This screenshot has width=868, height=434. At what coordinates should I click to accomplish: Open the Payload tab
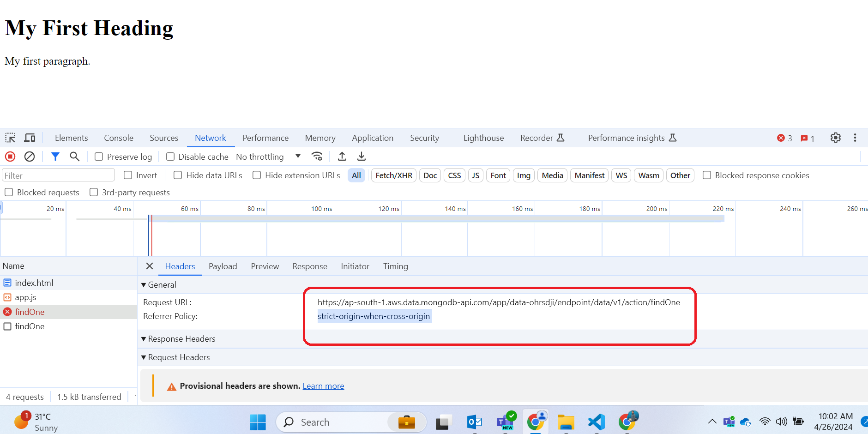pos(223,266)
